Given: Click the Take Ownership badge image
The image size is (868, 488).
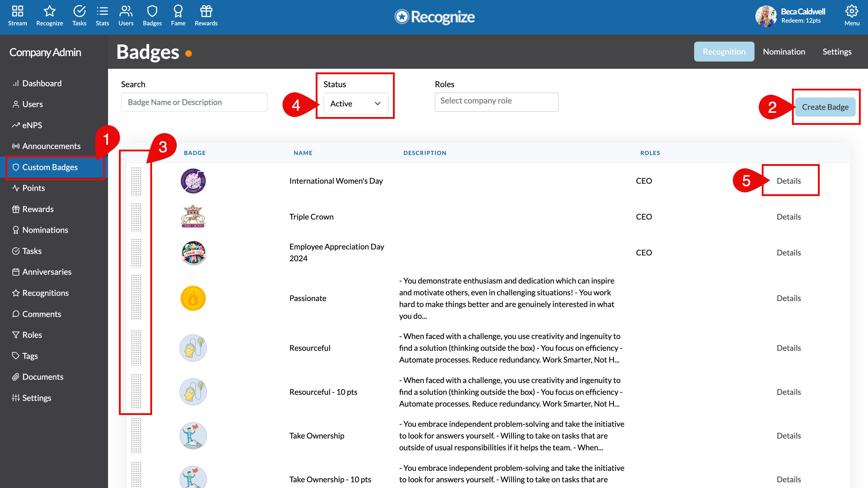Looking at the screenshot, I should point(193,436).
